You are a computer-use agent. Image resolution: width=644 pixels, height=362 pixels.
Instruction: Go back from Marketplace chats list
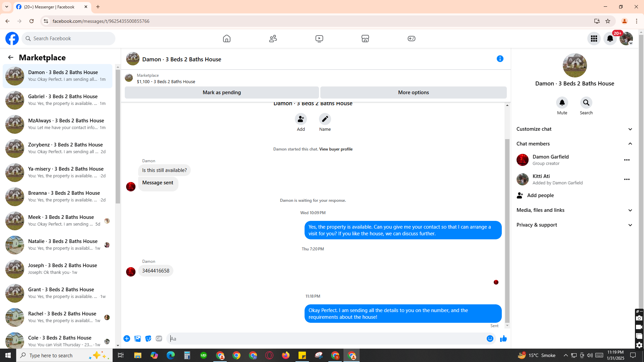11,57
